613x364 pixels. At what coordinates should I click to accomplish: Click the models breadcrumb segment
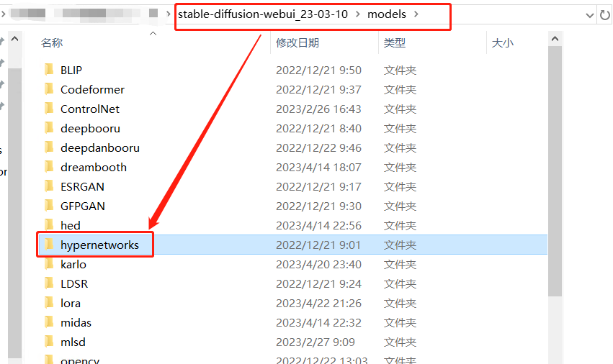[x=387, y=14]
